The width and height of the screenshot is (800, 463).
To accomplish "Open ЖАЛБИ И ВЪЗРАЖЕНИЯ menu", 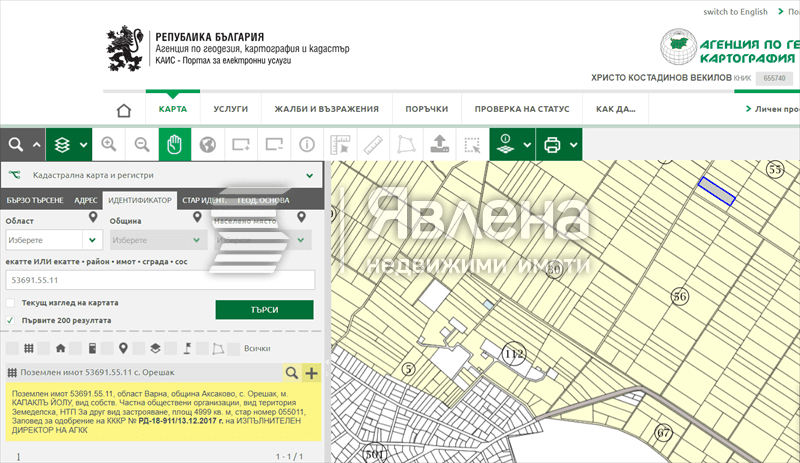I will pos(327,109).
